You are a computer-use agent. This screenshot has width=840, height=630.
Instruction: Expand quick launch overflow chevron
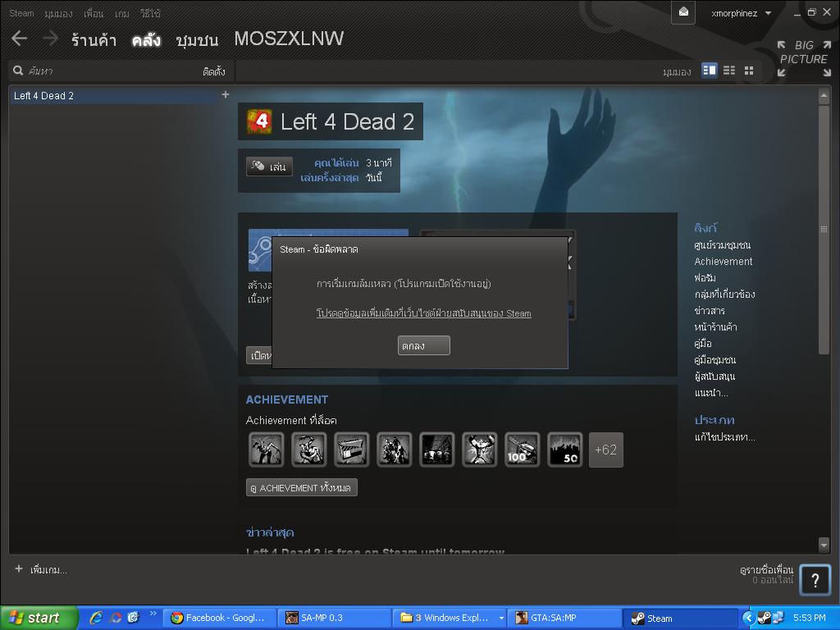click(x=153, y=614)
